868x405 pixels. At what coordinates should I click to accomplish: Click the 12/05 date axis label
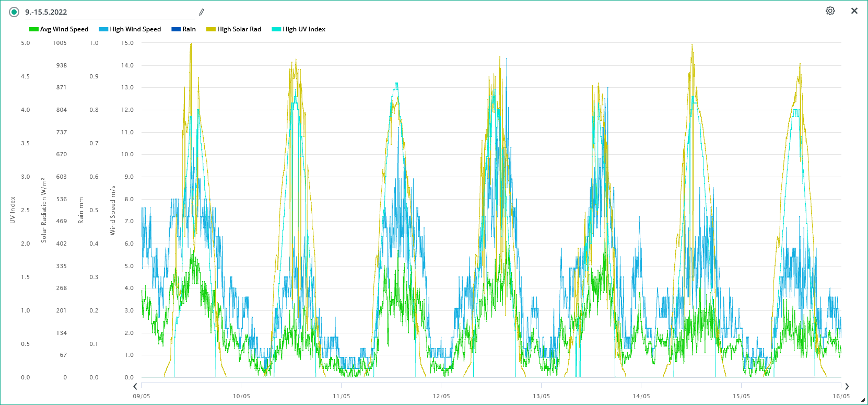pos(441,396)
